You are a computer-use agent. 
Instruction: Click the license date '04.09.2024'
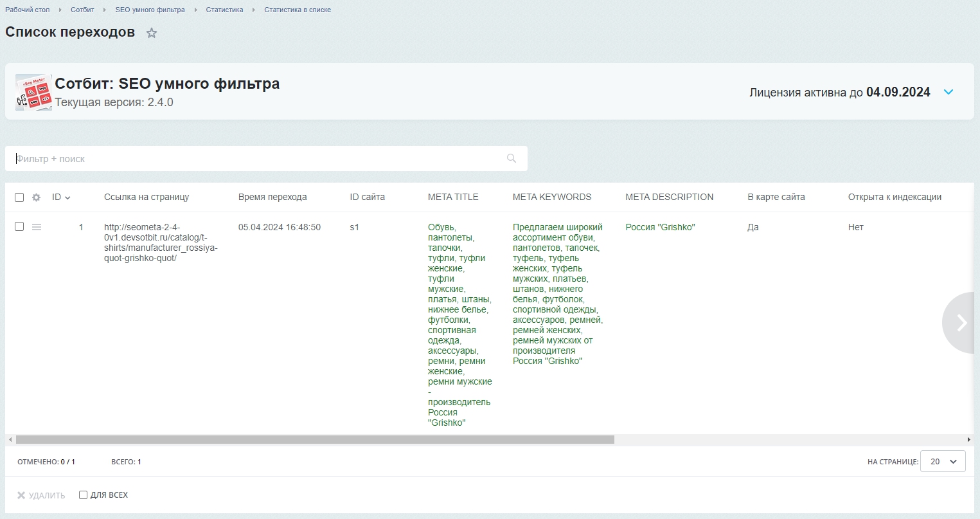click(898, 92)
